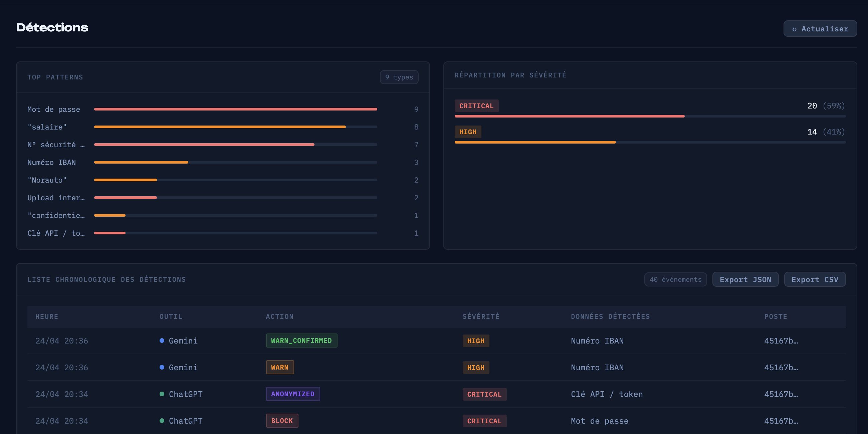Click the CRITICAL badge in the ANONYMIZED row

point(484,394)
